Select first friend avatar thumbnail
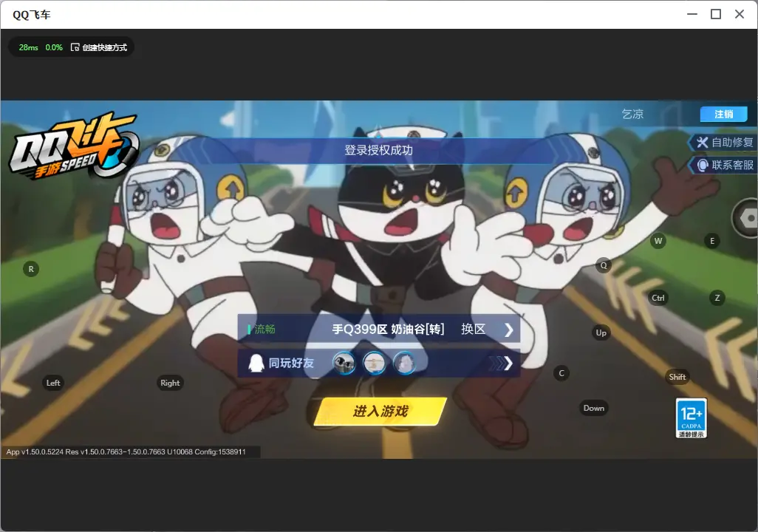 click(344, 364)
